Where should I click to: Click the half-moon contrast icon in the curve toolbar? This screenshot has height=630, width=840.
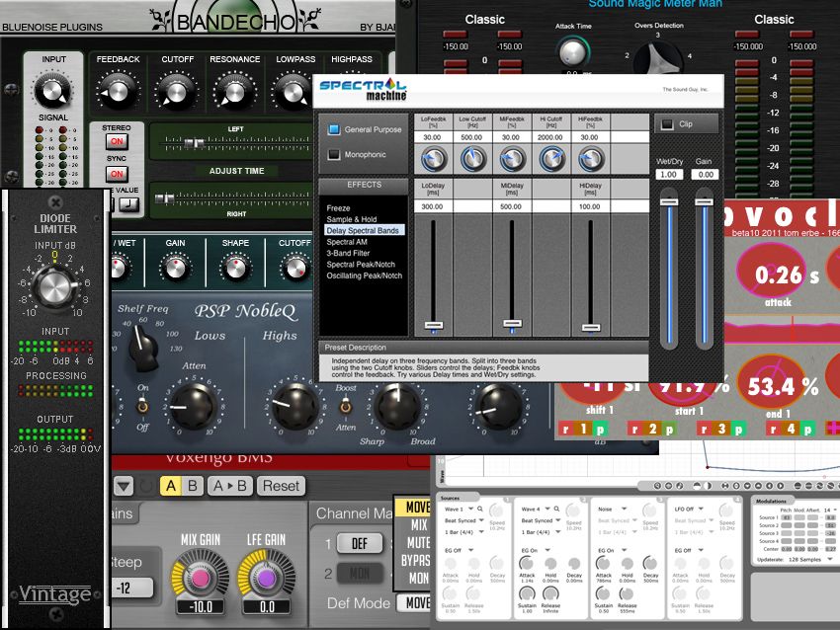tap(708, 486)
